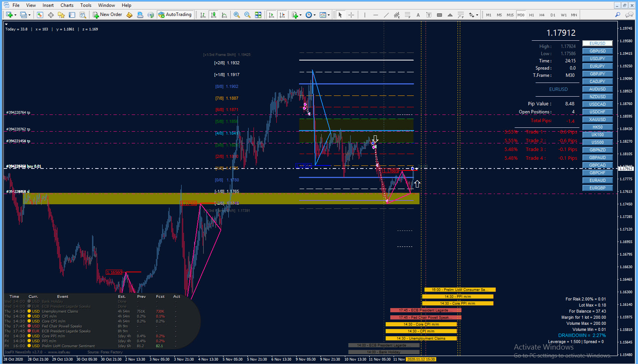Switch chart to candlestick display
Viewport: 638px width, 364px height.
(214, 15)
